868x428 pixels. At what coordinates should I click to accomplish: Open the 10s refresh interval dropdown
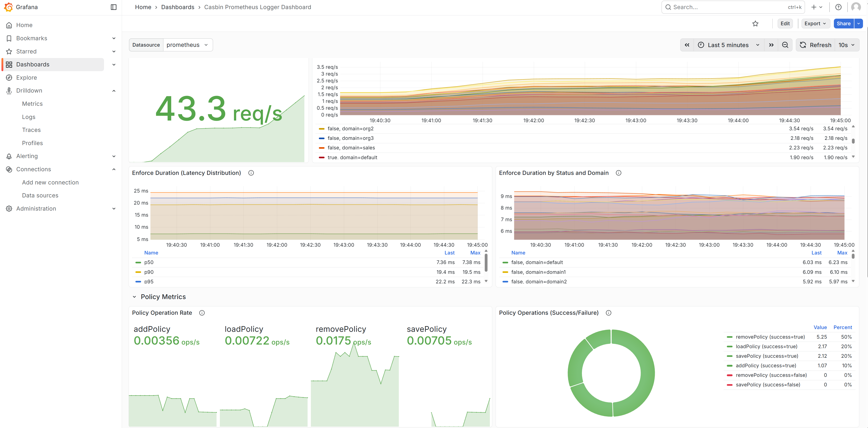click(846, 45)
